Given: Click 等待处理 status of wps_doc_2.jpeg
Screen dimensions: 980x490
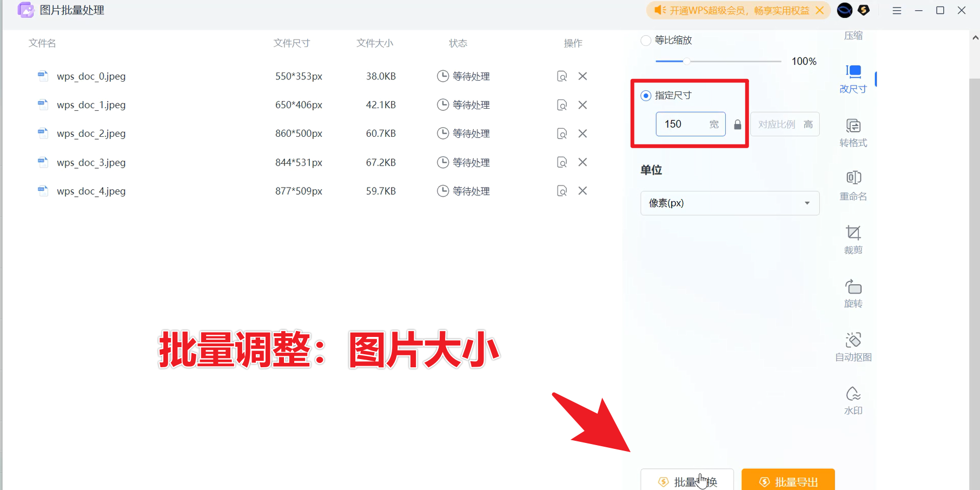Looking at the screenshot, I should tap(463, 134).
